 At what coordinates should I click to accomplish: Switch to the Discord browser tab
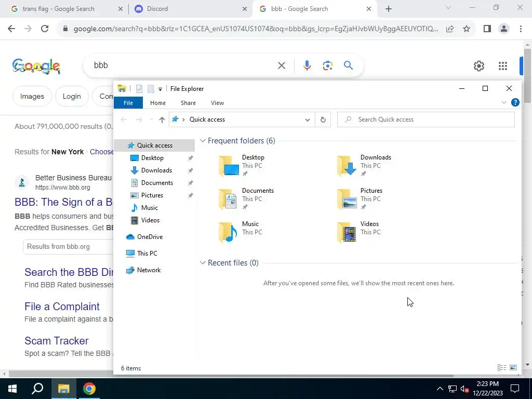pos(190,9)
